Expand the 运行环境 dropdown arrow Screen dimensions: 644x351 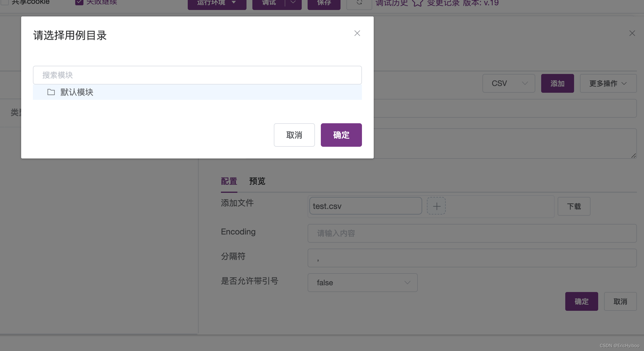coord(234,3)
